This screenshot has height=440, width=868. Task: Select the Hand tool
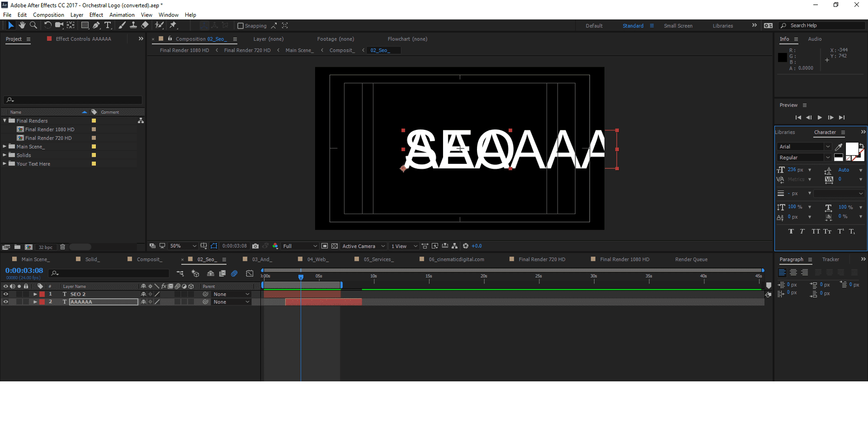(x=22, y=26)
